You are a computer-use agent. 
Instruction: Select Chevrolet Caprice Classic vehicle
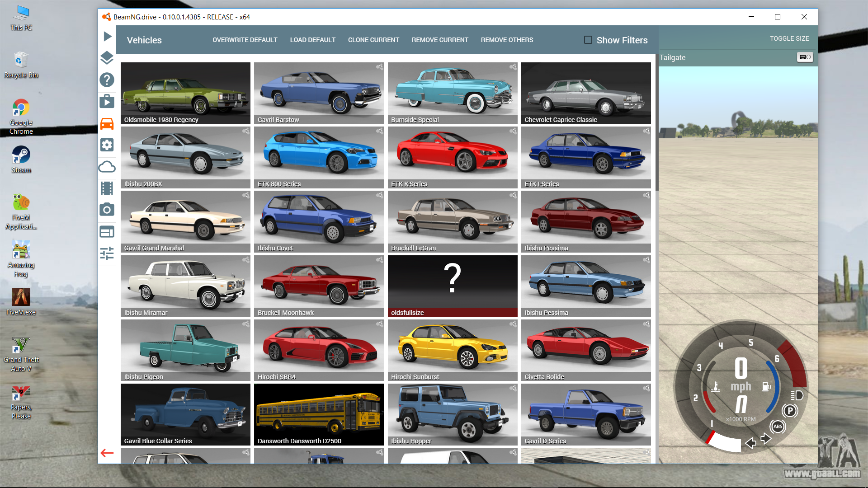tap(586, 93)
